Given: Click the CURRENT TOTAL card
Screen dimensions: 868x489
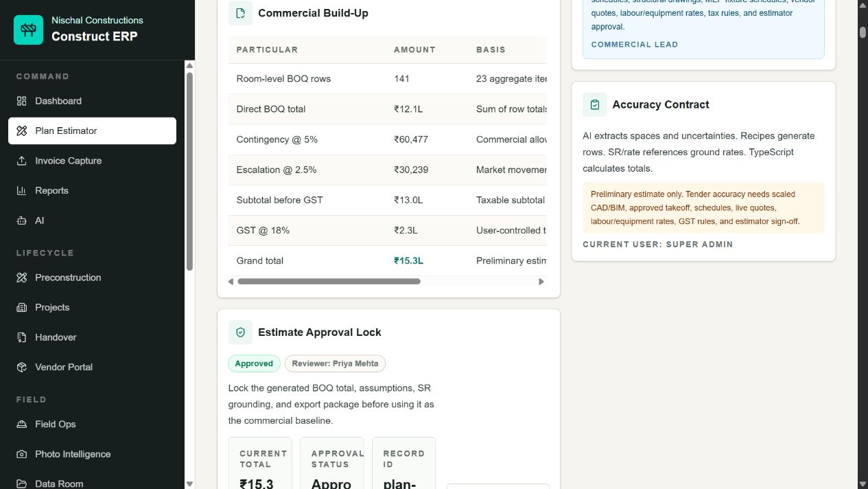Looking at the screenshot, I should [260, 463].
